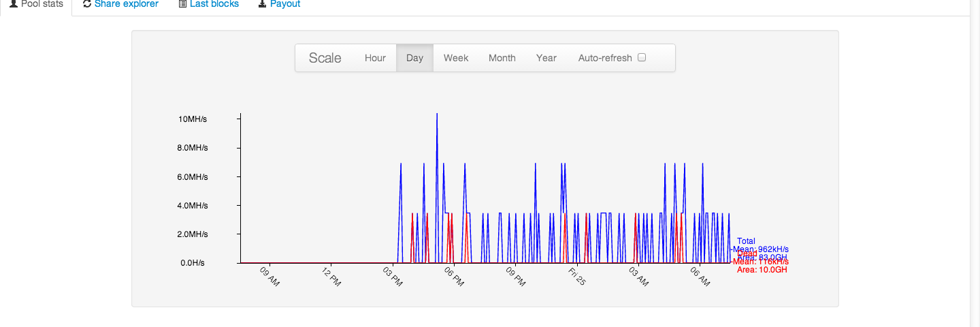Click the 6.0MH/s axis label
The image size is (980, 327).
193,176
